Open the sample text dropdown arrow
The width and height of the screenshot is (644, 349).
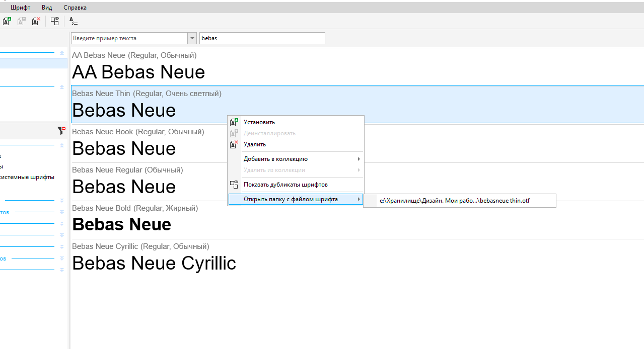click(x=192, y=38)
